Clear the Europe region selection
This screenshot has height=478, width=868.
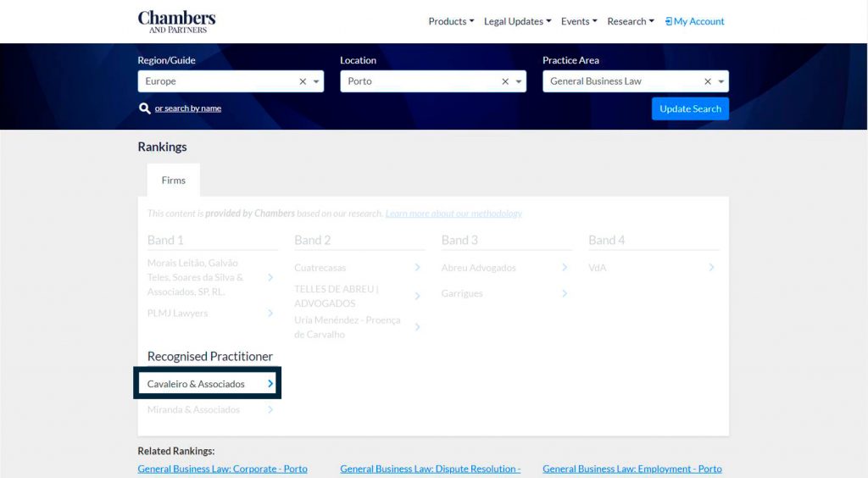click(x=303, y=81)
